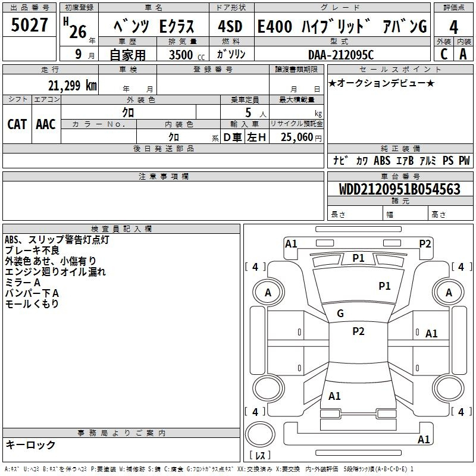Click エアB in the equipment list
The height and width of the screenshot is (476, 476).
click(405, 161)
